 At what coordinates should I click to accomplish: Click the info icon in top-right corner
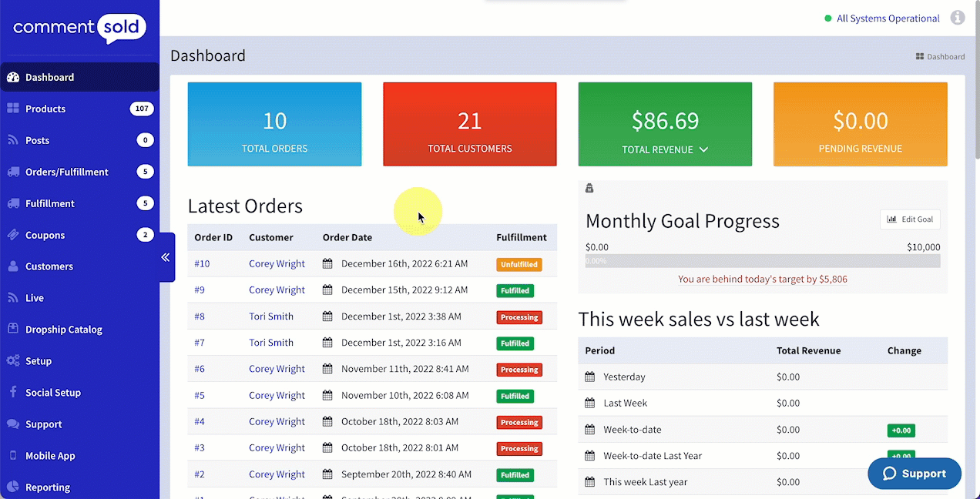coord(958,18)
